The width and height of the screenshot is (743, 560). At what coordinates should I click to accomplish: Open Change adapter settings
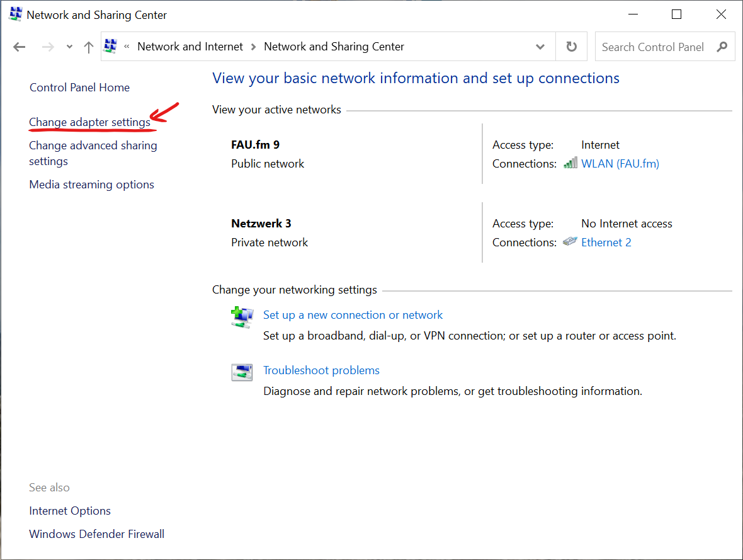point(89,122)
